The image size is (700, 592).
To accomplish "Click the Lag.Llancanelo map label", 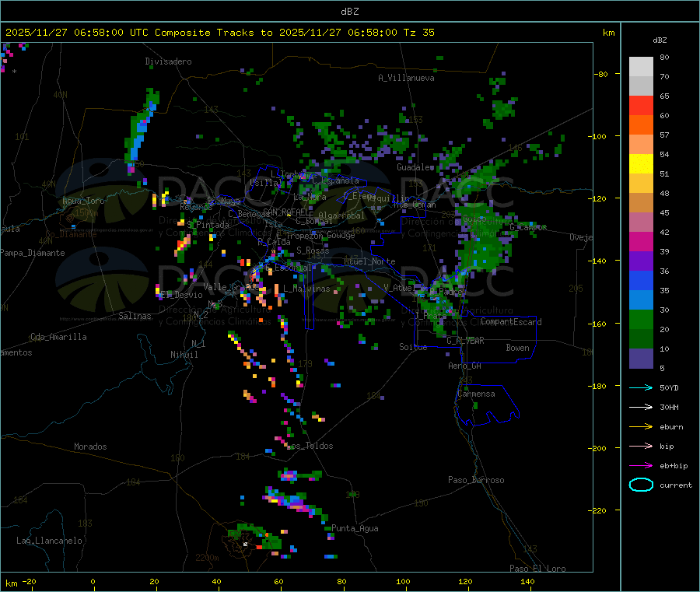I will click(x=49, y=541).
